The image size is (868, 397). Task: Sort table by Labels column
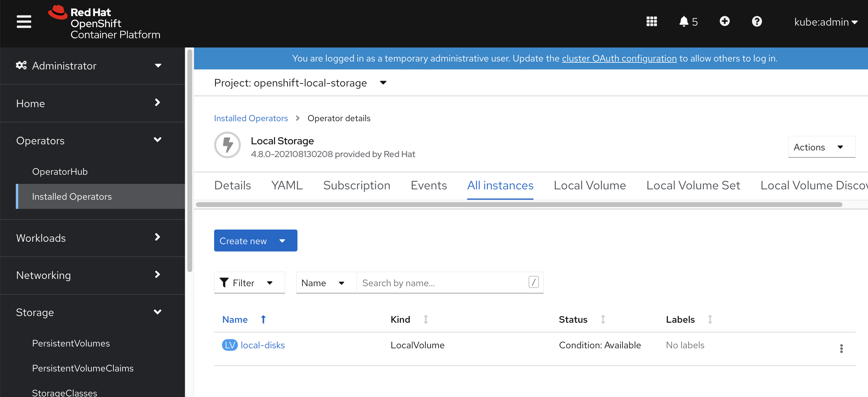click(x=710, y=319)
